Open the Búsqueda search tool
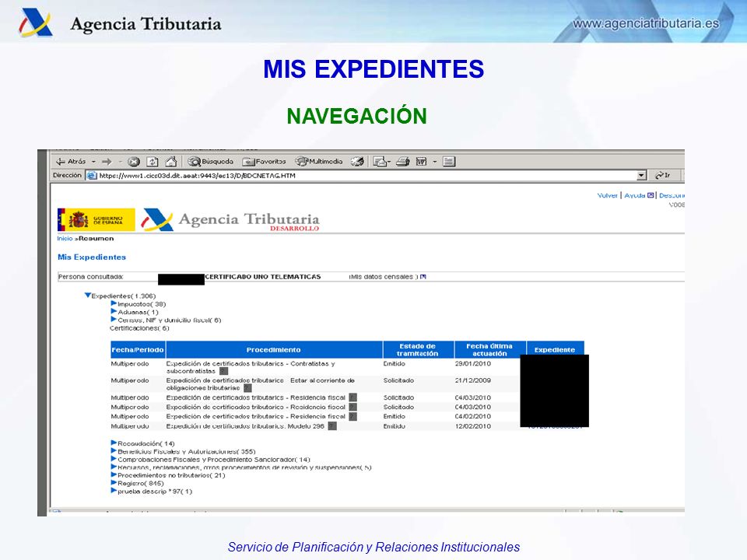Screen dimensions: 747x560 210,162
